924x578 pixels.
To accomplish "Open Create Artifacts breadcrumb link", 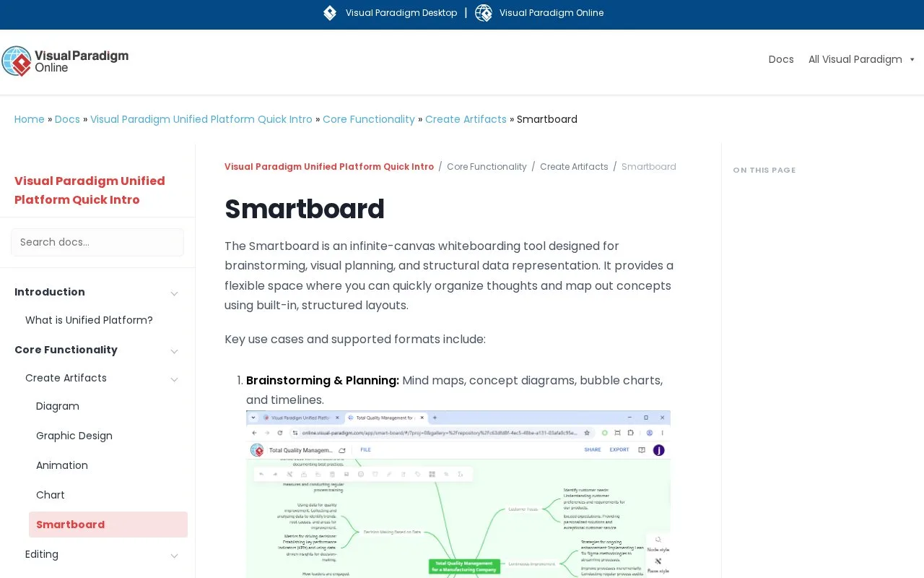I will tap(466, 119).
